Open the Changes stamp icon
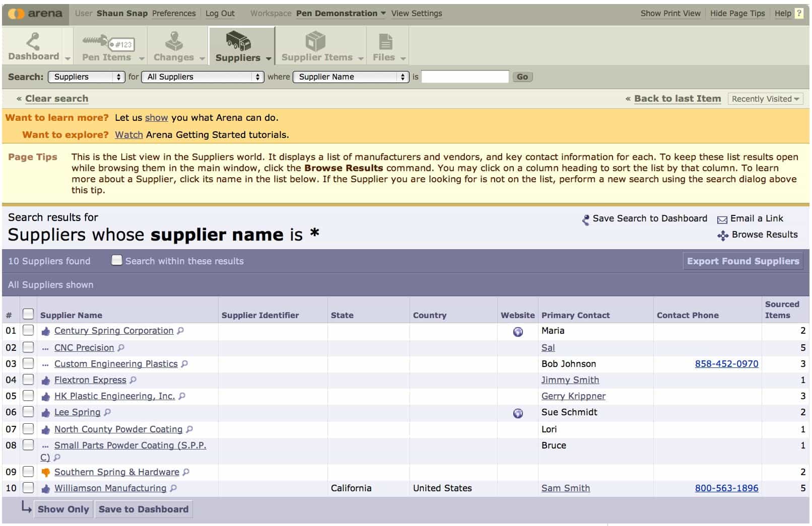Viewport: 812px width, 526px height. [x=174, y=41]
